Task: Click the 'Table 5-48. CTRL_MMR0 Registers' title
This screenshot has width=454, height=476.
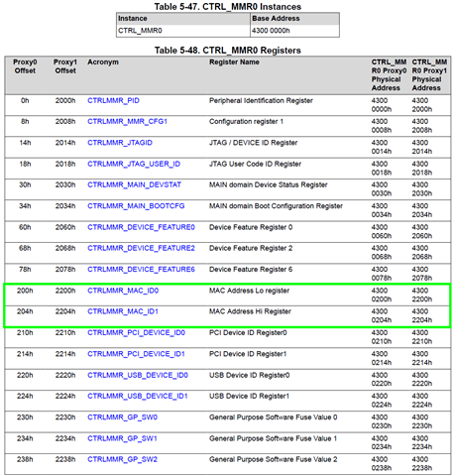Action: point(228,51)
